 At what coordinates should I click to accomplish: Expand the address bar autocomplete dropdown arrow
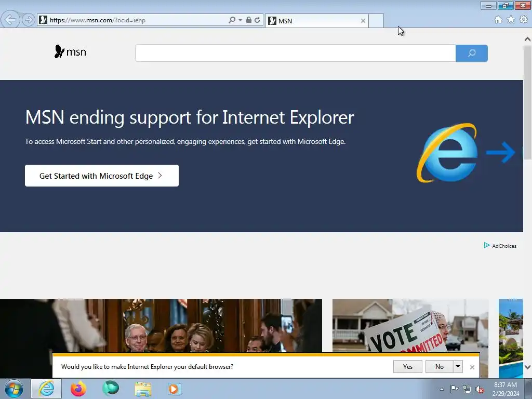point(240,20)
